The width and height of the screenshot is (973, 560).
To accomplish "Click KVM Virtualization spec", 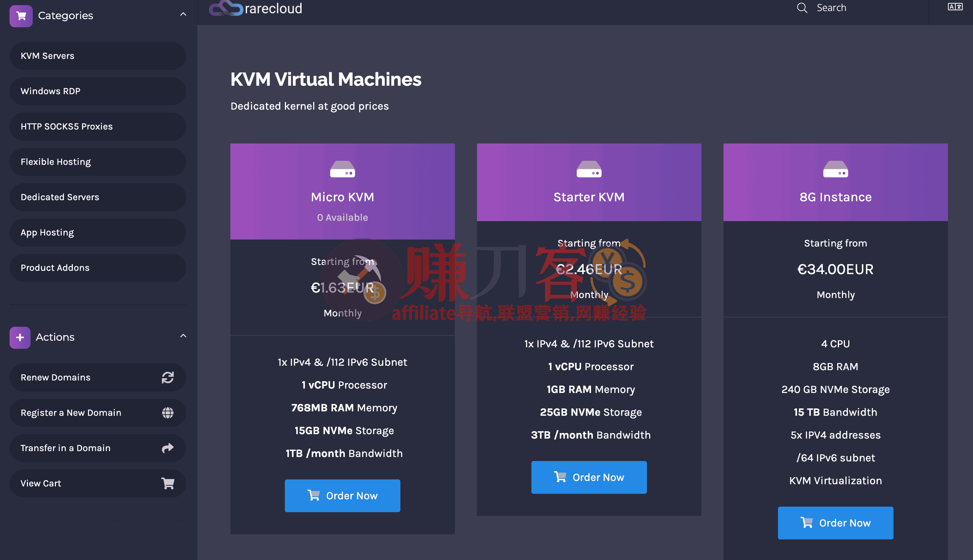I will point(835,481).
